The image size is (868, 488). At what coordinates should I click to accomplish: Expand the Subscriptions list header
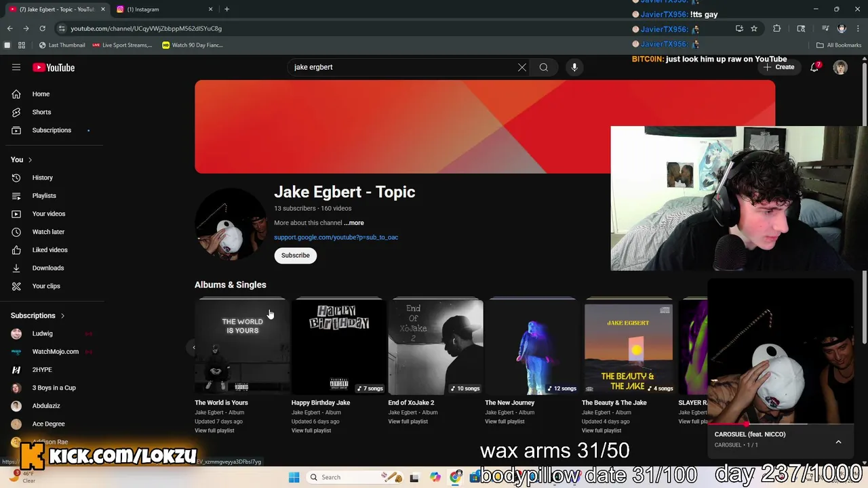[38, 315]
